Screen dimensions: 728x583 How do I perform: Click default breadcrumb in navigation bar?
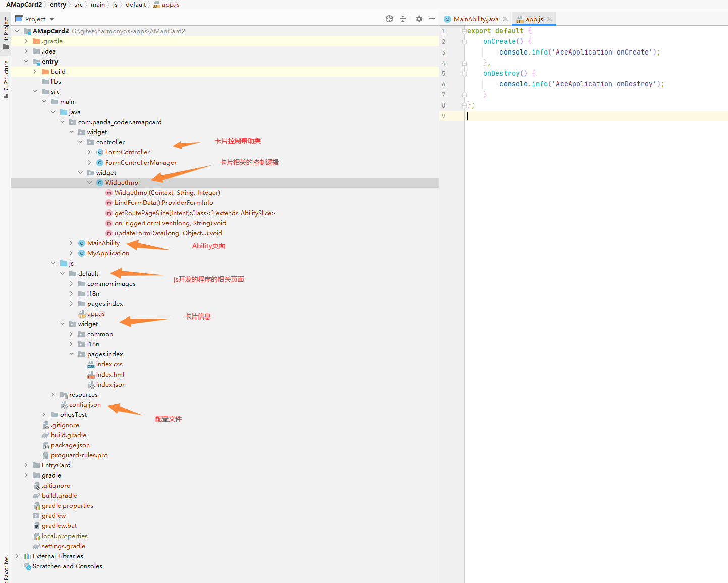pyautogui.click(x=136, y=4)
